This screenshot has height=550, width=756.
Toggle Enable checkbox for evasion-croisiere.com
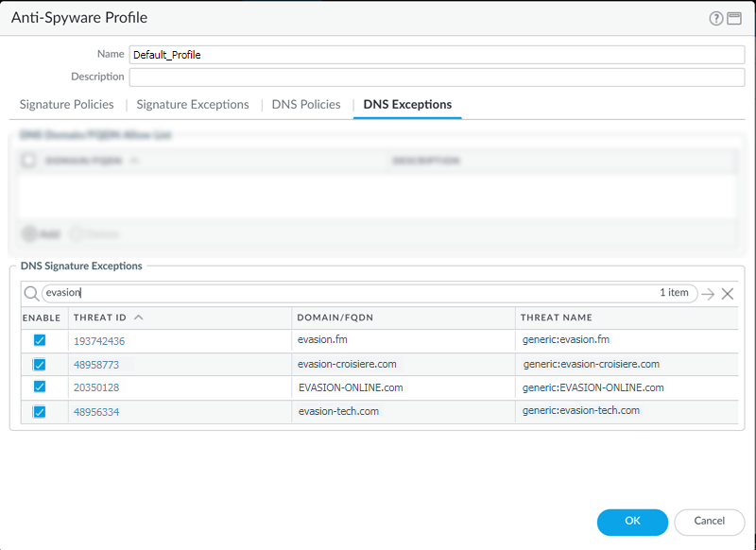tap(40, 364)
